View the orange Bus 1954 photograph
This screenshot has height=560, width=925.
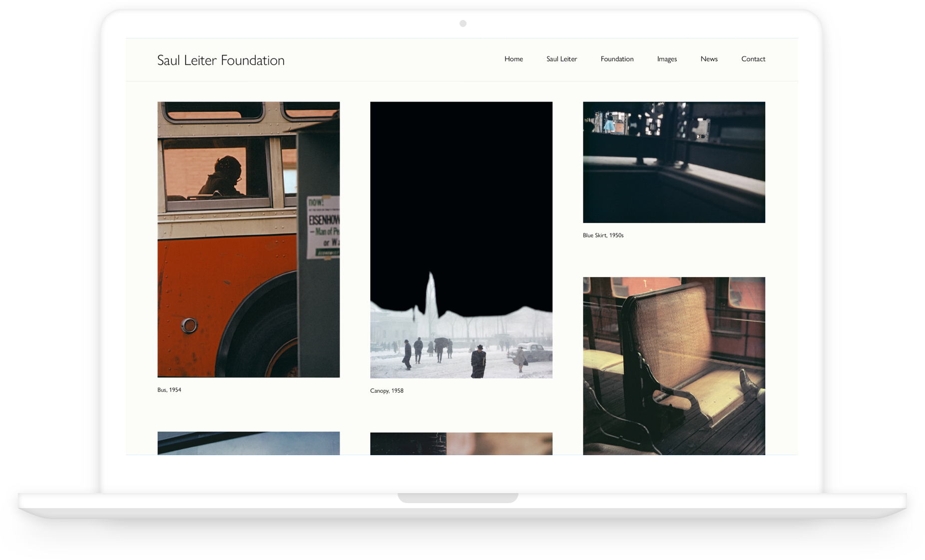coord(249,240)
